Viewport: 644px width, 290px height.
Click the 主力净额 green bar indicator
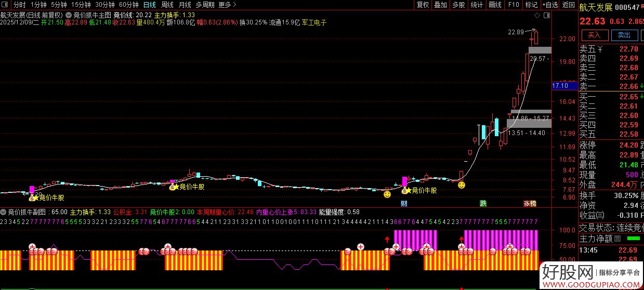(x=634, y=239)
